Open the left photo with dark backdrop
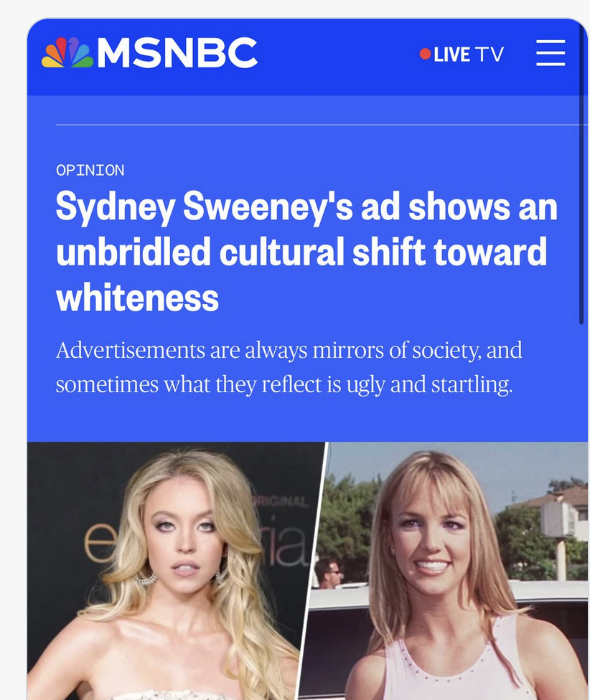Screen dimensions: 590x700 pos(174,570)
